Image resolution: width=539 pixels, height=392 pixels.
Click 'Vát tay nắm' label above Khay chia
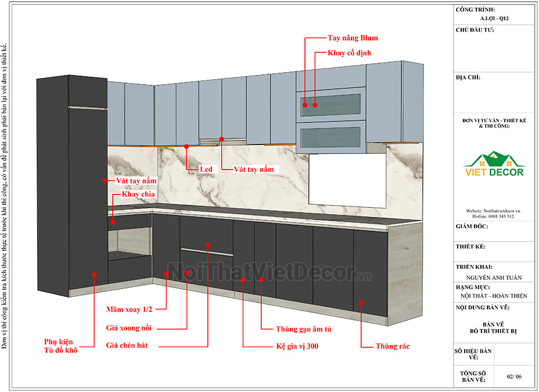point(136,181)
